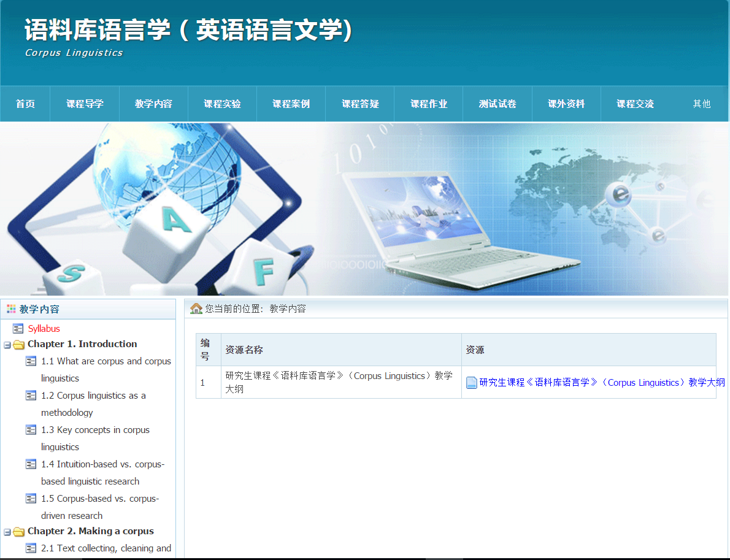Click the page icon for section 1.2
Screen dimensions: 730x560
pos(31,396)
